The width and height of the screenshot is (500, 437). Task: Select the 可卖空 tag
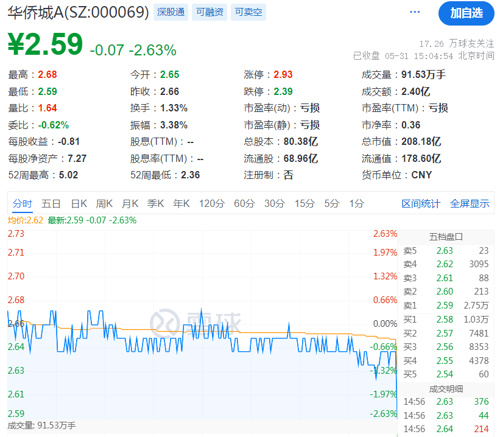click(x=248, y=12)
